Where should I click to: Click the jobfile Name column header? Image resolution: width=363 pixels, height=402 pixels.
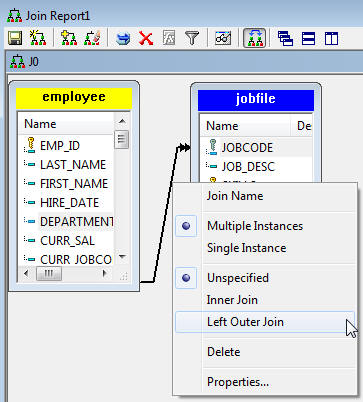click(245, 126)
